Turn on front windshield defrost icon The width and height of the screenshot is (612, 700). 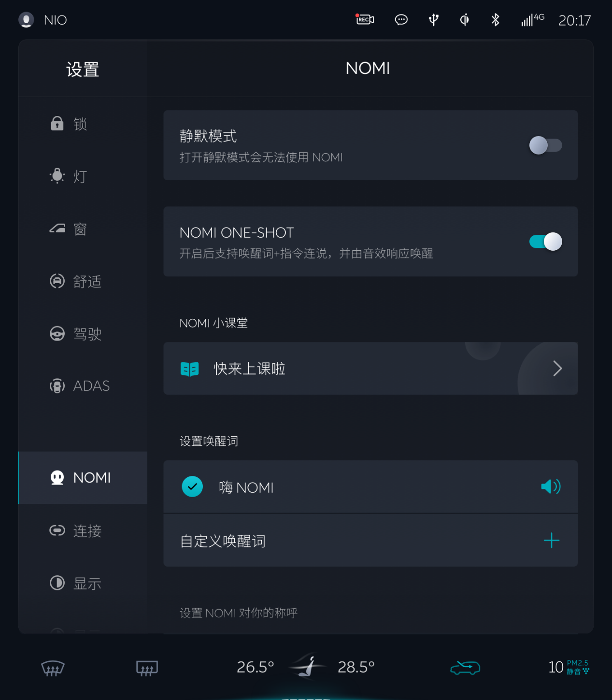[x=53, y=668]
